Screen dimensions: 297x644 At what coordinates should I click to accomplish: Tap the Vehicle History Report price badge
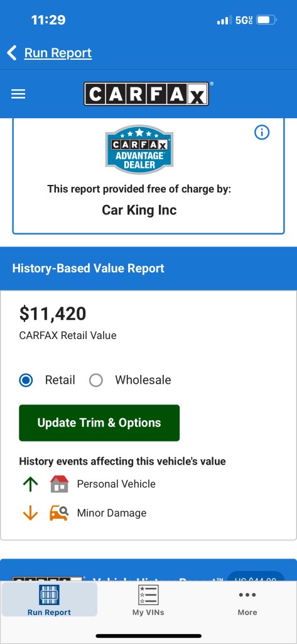click(256, 576)
